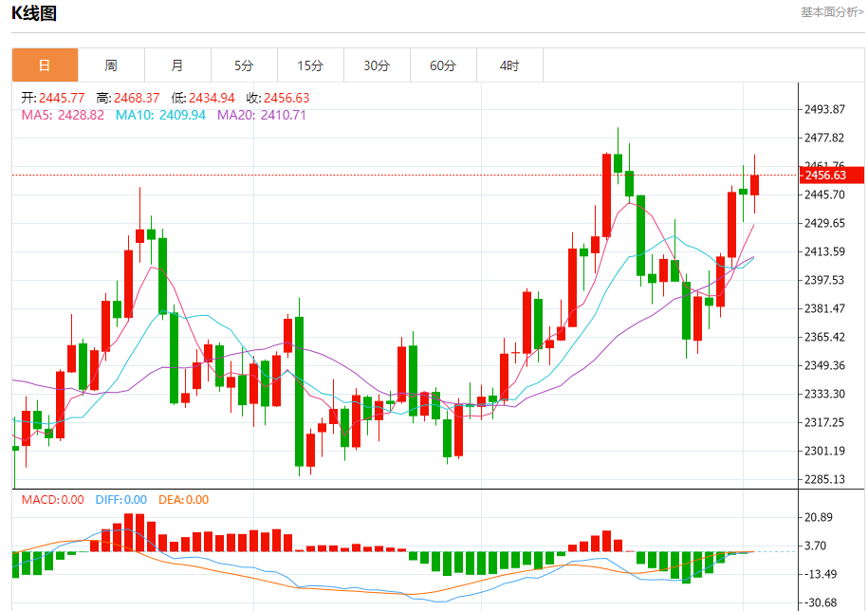
Task: Click the MA5: 2428.82 indicator label
Action: coord(63,115)
